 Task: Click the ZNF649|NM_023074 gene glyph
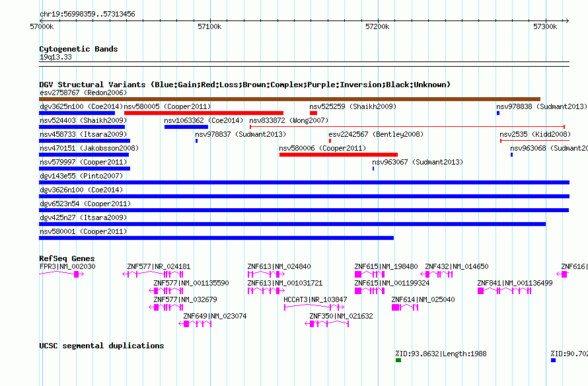coord(195,324)
